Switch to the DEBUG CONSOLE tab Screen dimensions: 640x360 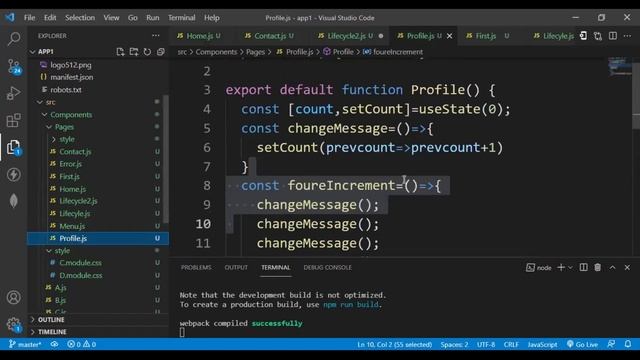[327, 267]
